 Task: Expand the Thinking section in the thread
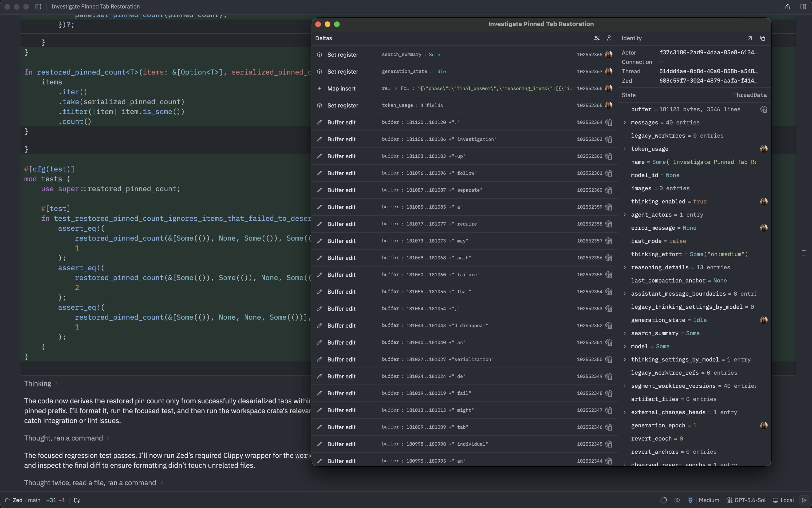click(x=41, y=384)
